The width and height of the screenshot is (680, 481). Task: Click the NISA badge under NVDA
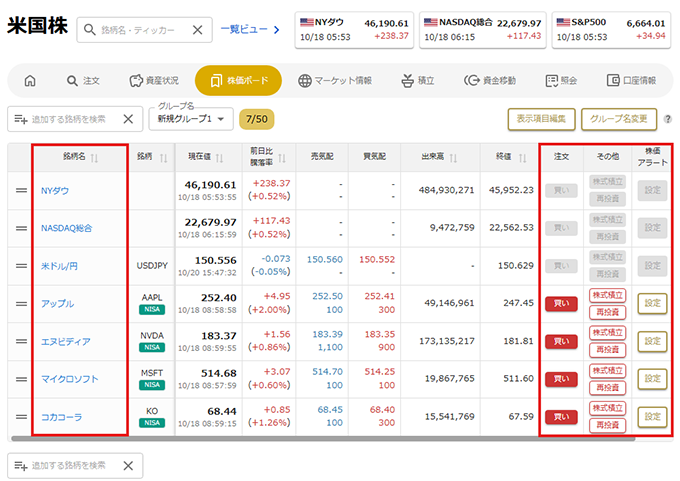(x=152, y=347)
